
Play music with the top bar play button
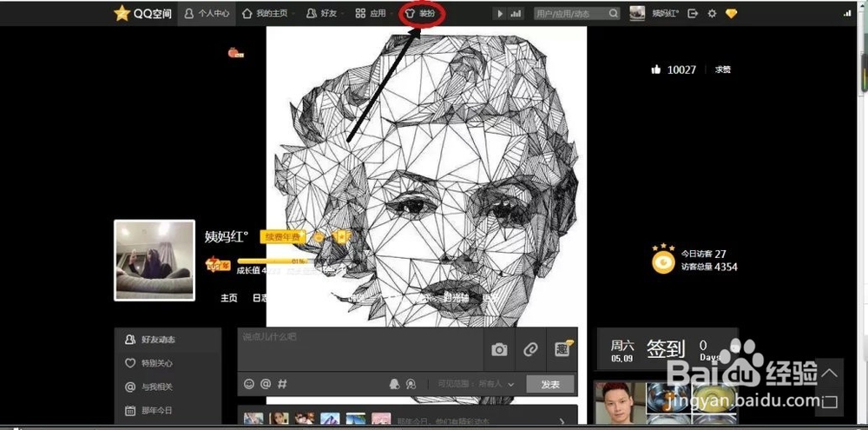click(501, 14)
